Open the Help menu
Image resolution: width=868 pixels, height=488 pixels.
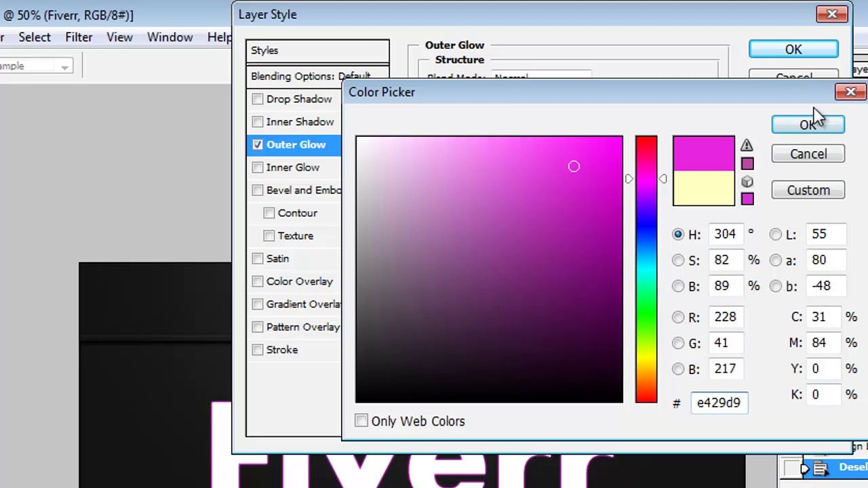coord(219,37)
